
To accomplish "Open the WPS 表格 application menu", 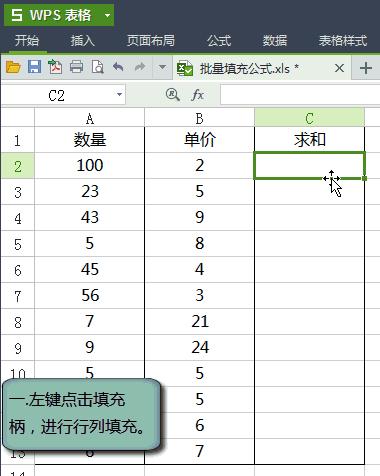I will coord(59,15).
